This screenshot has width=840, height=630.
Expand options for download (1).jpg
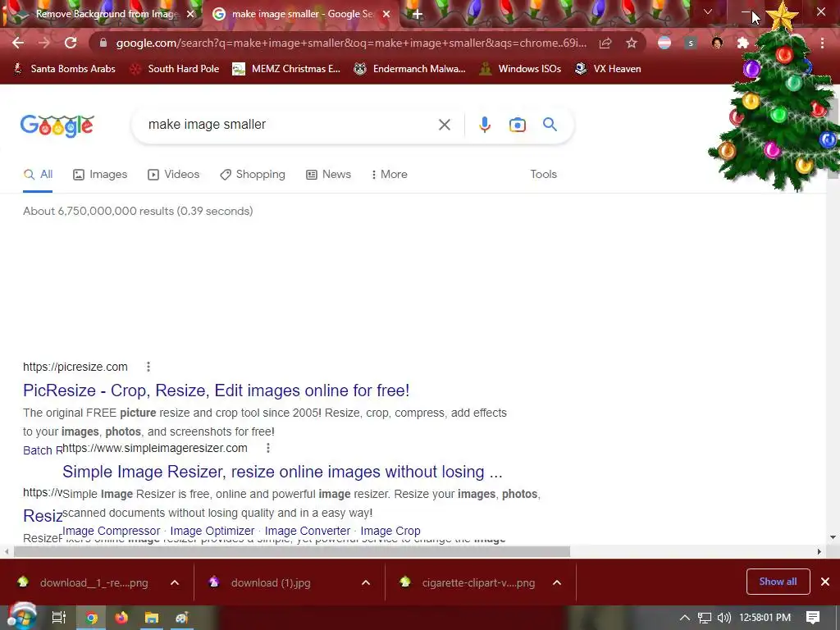click(x=366, y=582)
